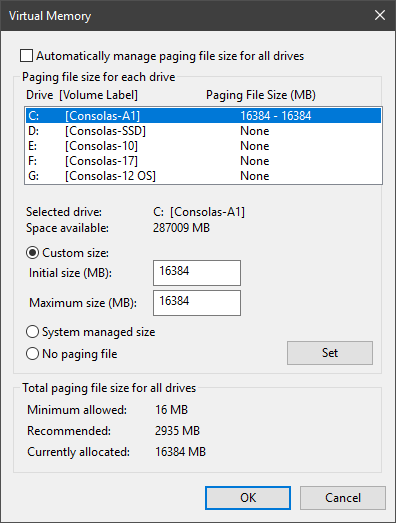Image resolution: width=396 pixels, height=523 pixels.
Task: Select the Custom size radio button
Action: click(x=32, y=253)
